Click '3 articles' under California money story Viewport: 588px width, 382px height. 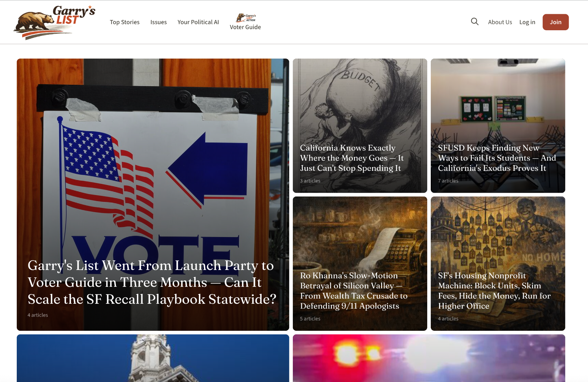click(310, 181)
